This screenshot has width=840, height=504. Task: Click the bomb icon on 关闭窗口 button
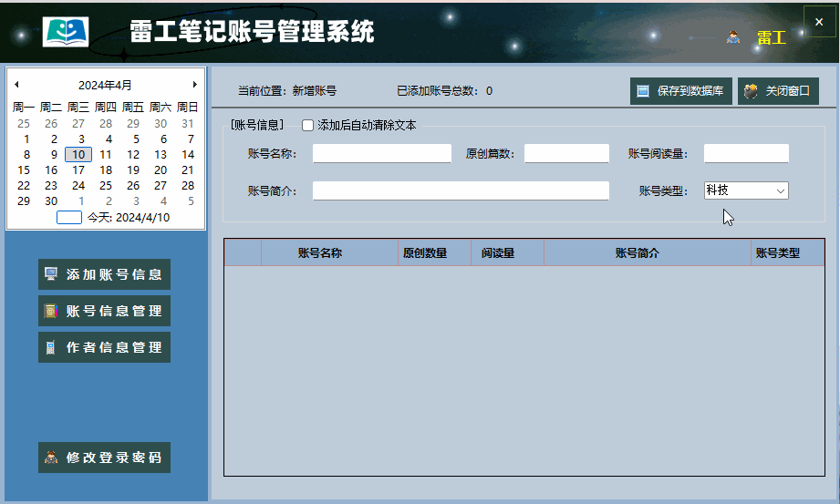tap(751, 91)
